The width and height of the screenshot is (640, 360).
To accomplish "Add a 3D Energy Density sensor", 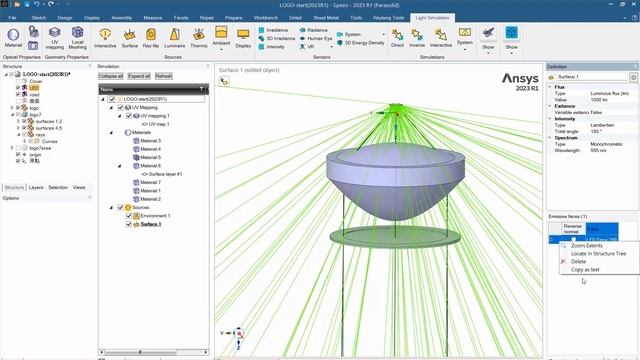I will [x=360, y=43].
